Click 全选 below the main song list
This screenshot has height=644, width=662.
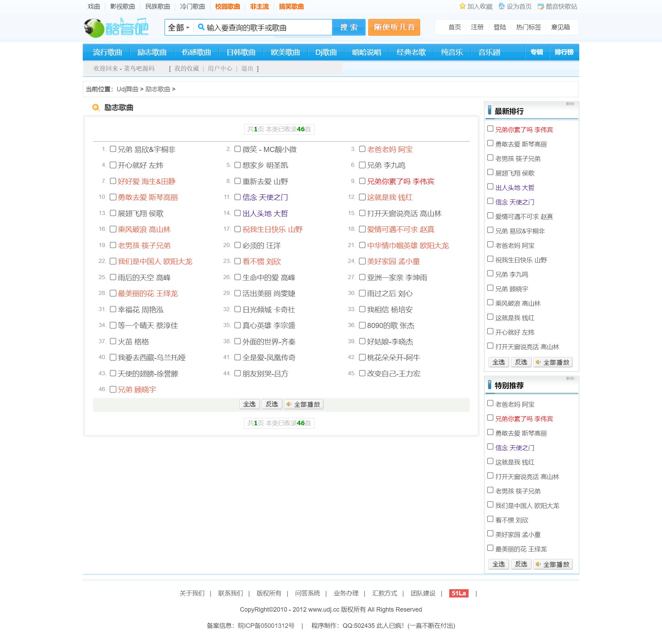click(249, 404)
